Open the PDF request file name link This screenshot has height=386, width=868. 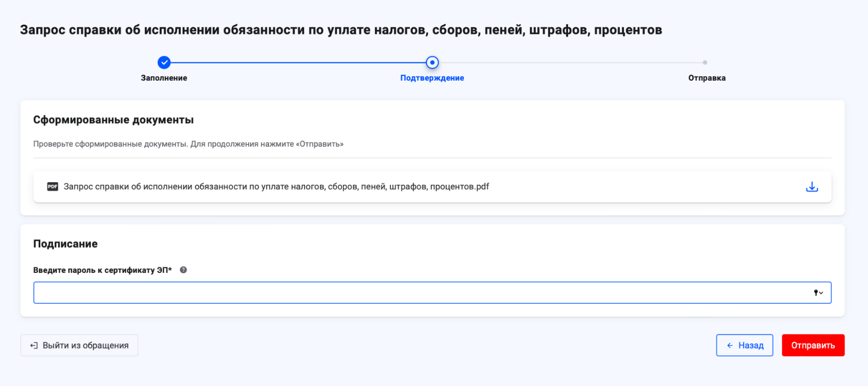point(276,186)
